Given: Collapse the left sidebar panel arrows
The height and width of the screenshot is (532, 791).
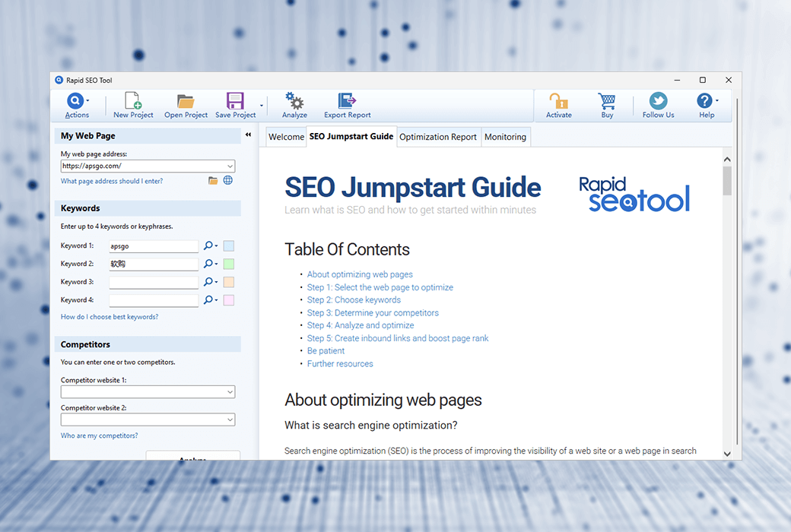Looking at the screenshot, I should (248, 135).
